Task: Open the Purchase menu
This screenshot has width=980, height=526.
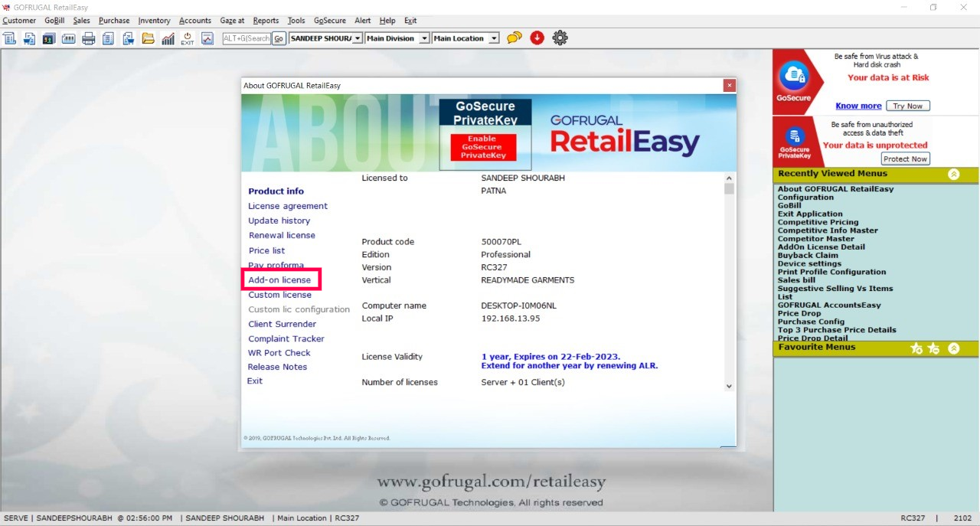Action: click(114, 21)
